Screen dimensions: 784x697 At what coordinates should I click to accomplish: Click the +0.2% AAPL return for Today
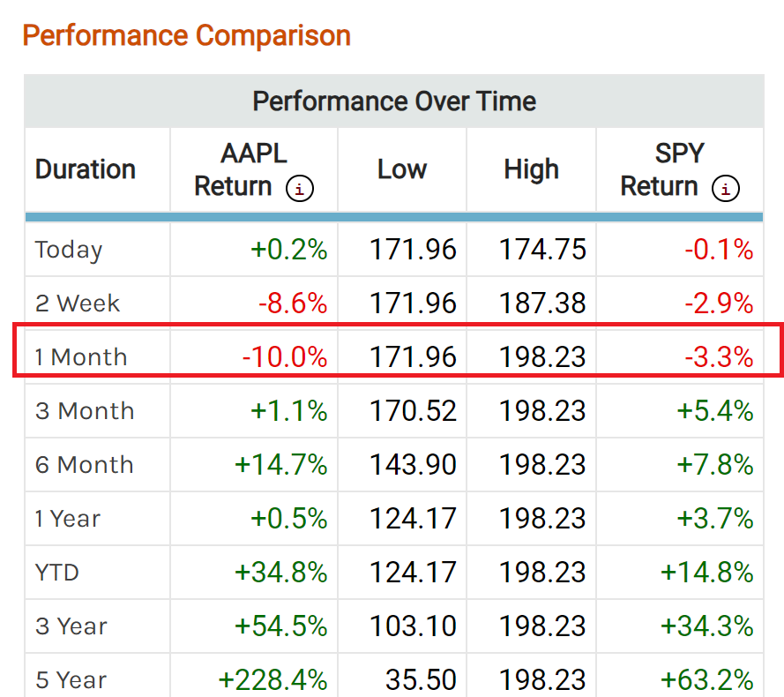289,249
